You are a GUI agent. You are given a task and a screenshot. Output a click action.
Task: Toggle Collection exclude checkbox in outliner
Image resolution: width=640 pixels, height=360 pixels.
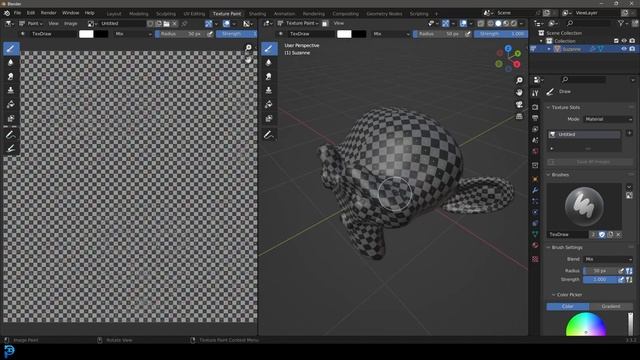[616, 41]
